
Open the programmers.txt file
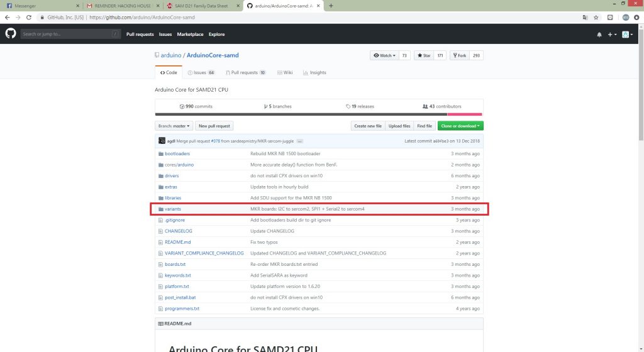tap(182, 309)
